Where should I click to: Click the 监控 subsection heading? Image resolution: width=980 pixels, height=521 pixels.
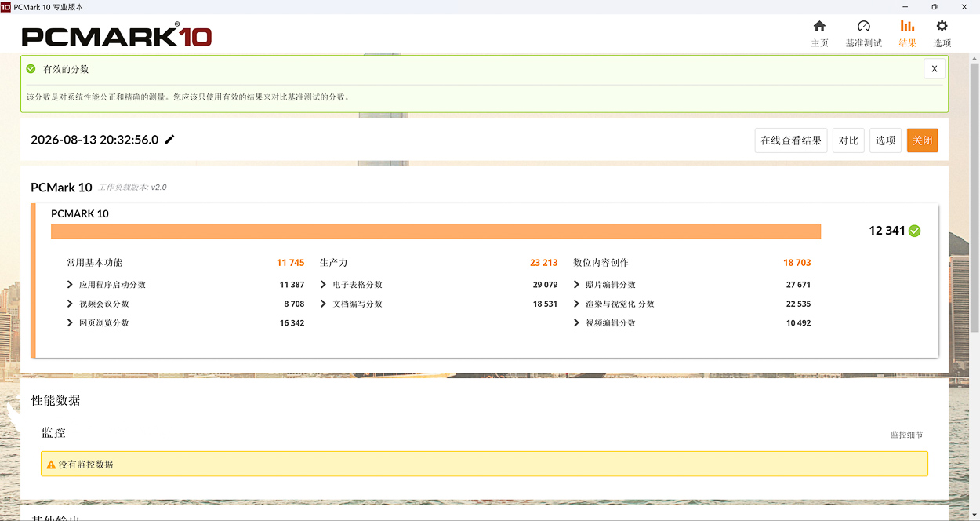pos(53,433)
